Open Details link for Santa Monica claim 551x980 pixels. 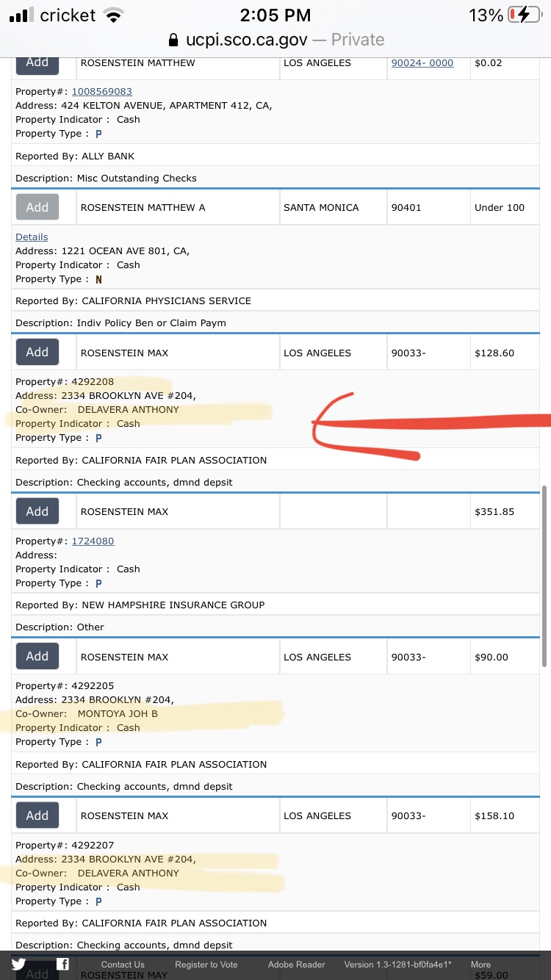click(32, 237)
